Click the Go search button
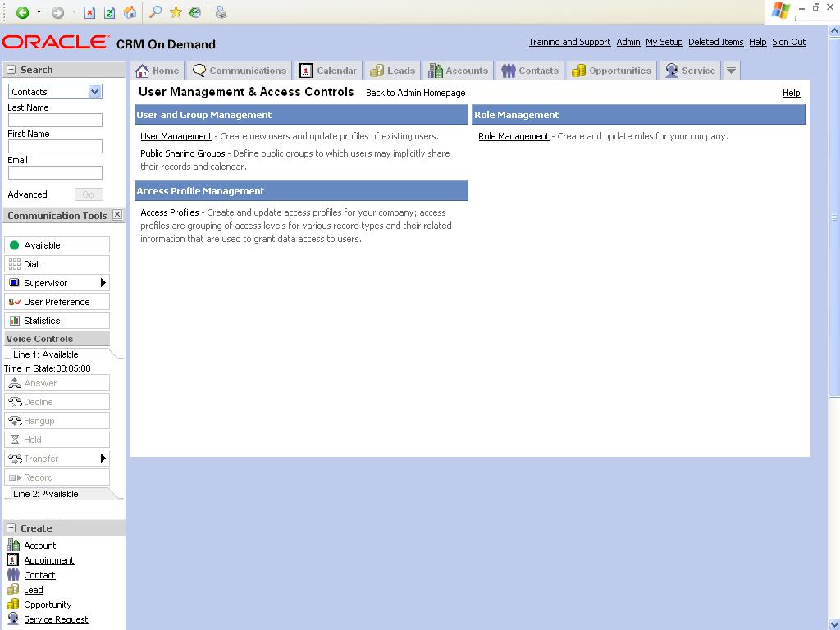 (x=89, y=194)
